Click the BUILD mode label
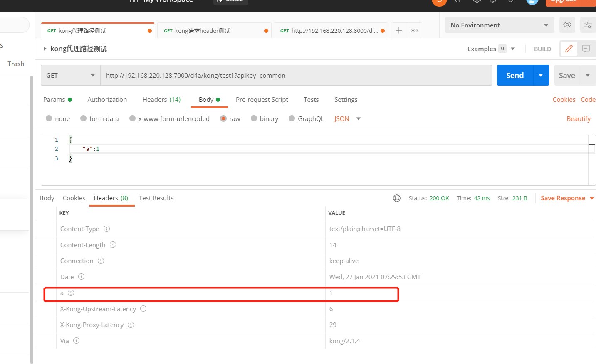Screen dimensions: 596x364 (542, 49)
